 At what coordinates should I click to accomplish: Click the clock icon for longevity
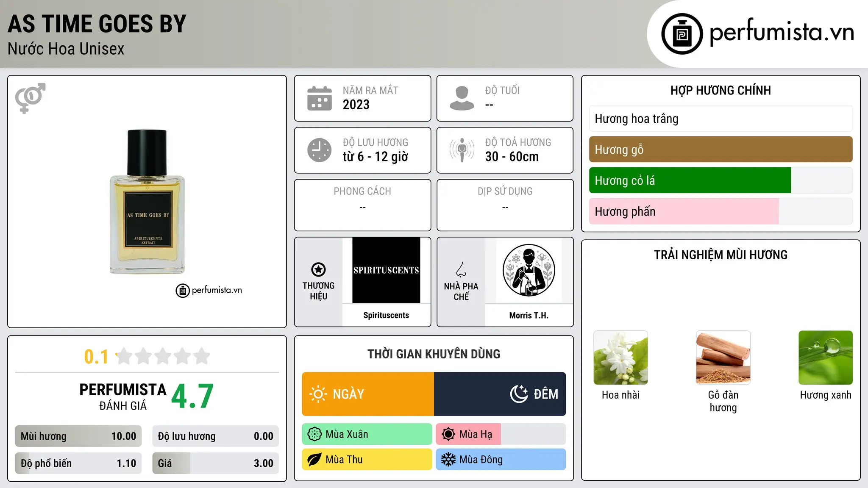coord(320,150)
